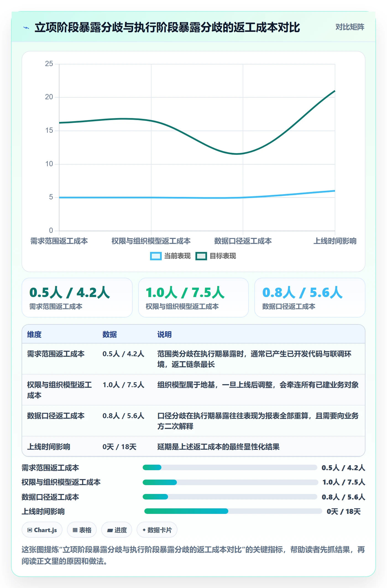Viewport: 387px width, 588px height.
Task: Click the 上线时间影响 progress bar
Action: click(x=233, y=511)
